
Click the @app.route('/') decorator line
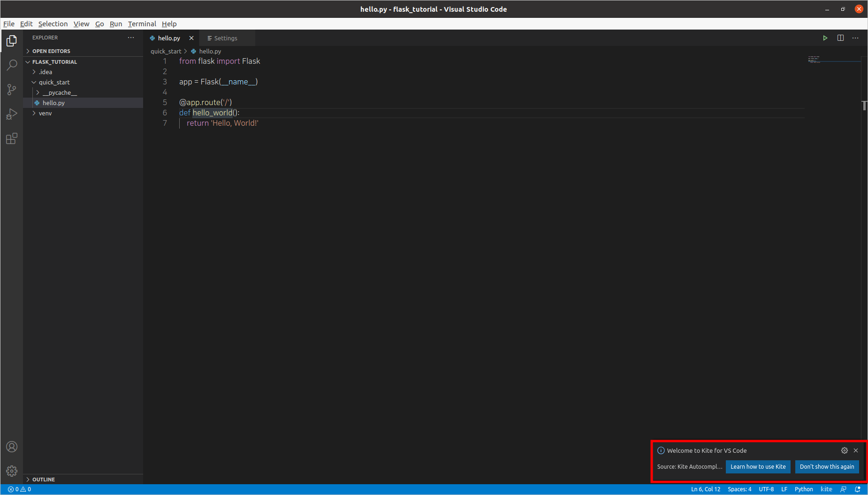(206, 102)
